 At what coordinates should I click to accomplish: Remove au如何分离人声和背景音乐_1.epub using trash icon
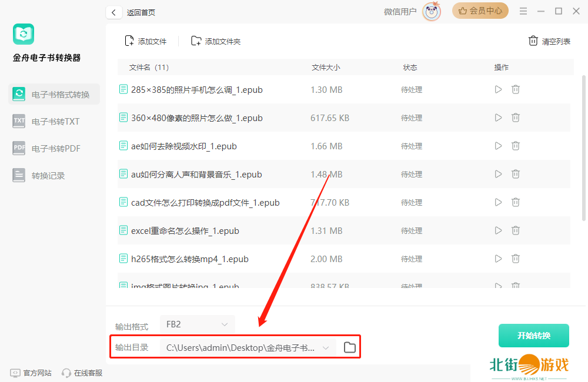coord(516,175)
